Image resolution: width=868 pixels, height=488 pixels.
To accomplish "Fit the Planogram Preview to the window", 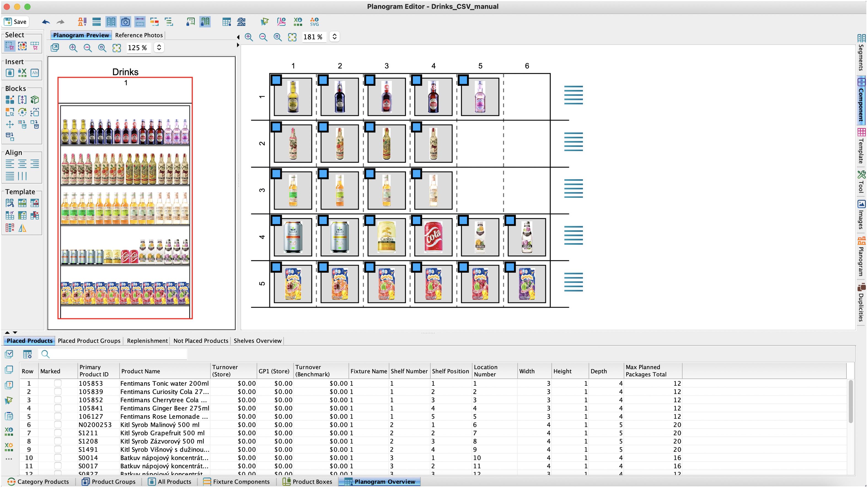I will point(117,48).
